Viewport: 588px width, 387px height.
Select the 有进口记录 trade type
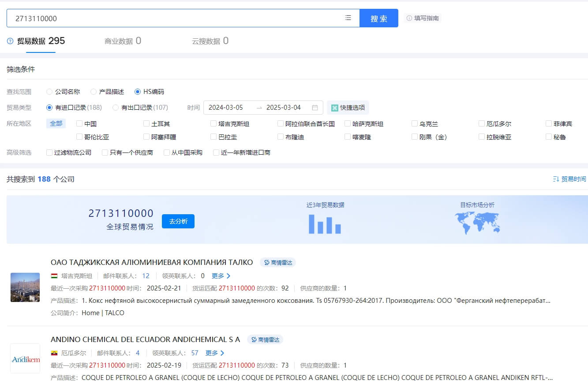(49, 108)
